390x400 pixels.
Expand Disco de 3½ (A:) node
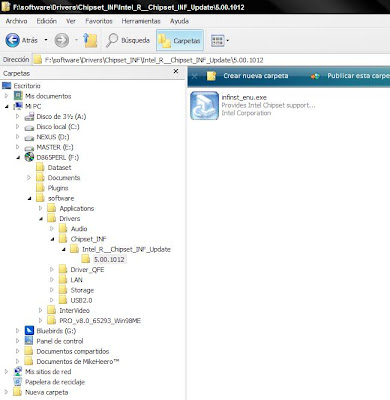point(18,116)
